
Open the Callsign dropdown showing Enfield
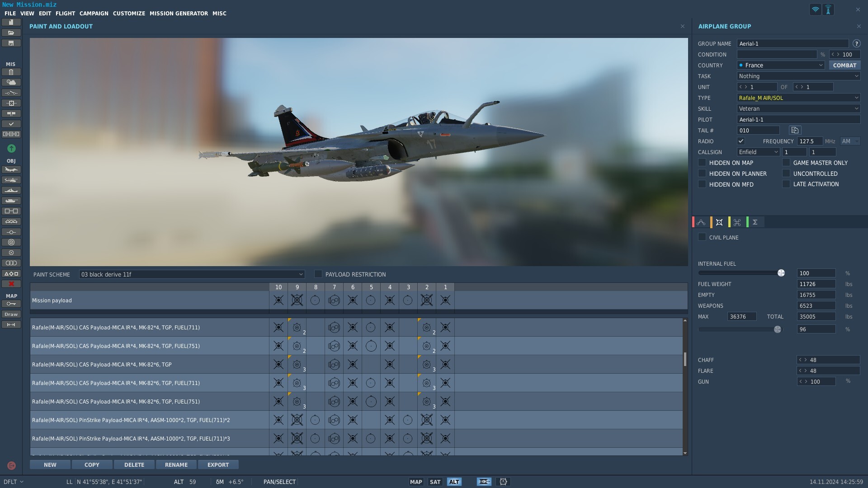pos(758,152)
